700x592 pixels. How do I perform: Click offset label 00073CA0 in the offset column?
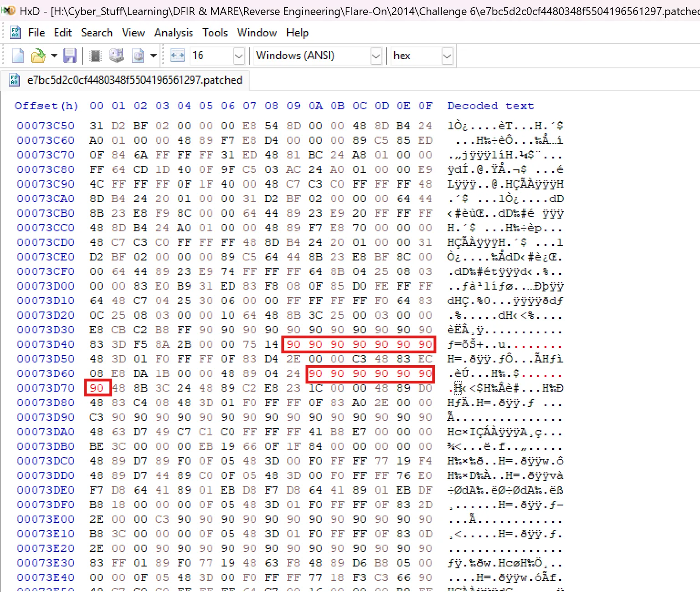pyautogui.click(x=46, y=199)
